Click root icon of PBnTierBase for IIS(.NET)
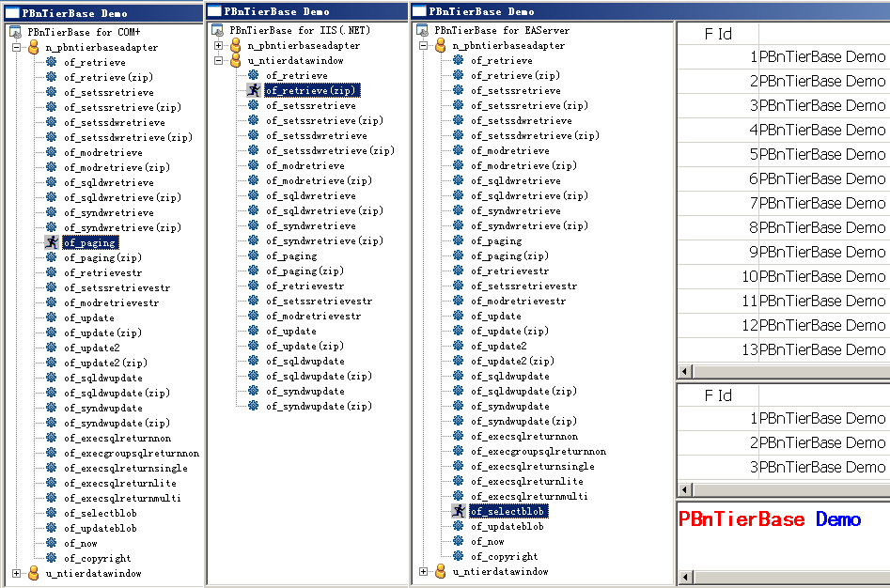 [x=217, y=31]
